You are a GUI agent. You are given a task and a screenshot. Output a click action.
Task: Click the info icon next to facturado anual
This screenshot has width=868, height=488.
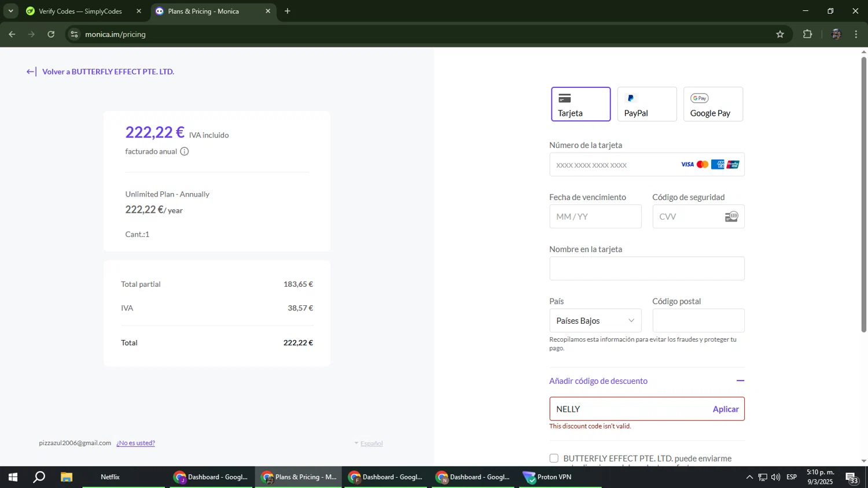[x=185, y=151]
